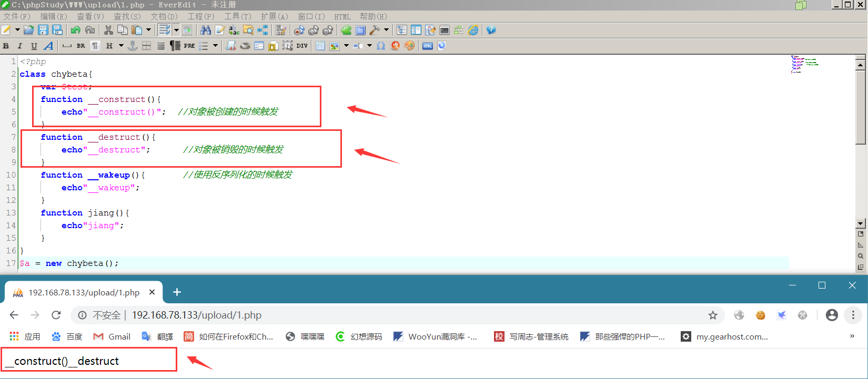
Task: Cut selection with the scissors icon
Action: click(x=108, y=30)
